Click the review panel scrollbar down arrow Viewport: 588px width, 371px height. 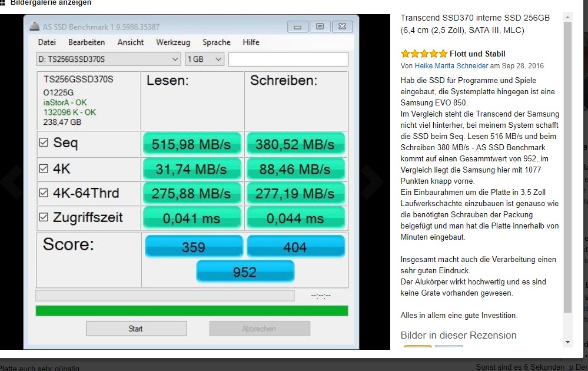pos(567,342)
